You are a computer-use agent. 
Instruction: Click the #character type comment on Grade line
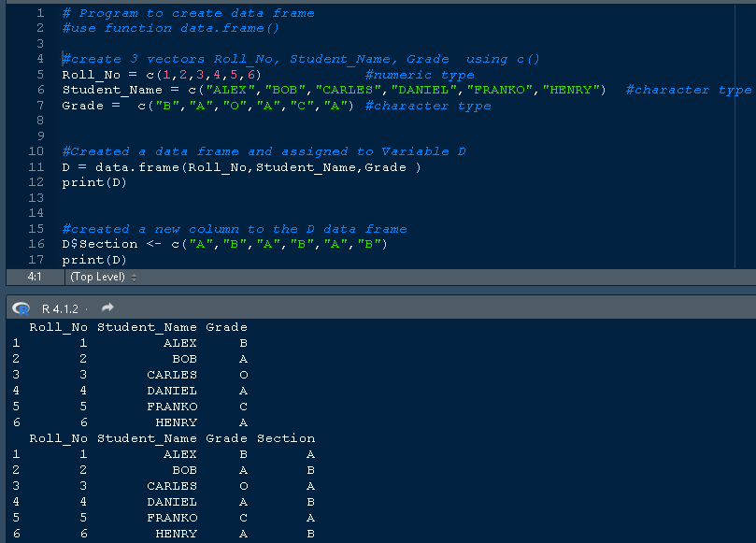pyautogui.click(x=428, y=106)
